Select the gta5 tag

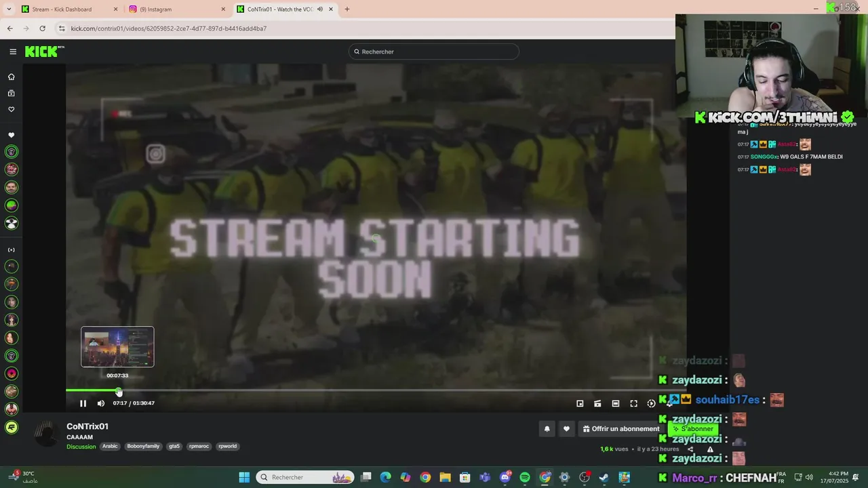[174, 447]
